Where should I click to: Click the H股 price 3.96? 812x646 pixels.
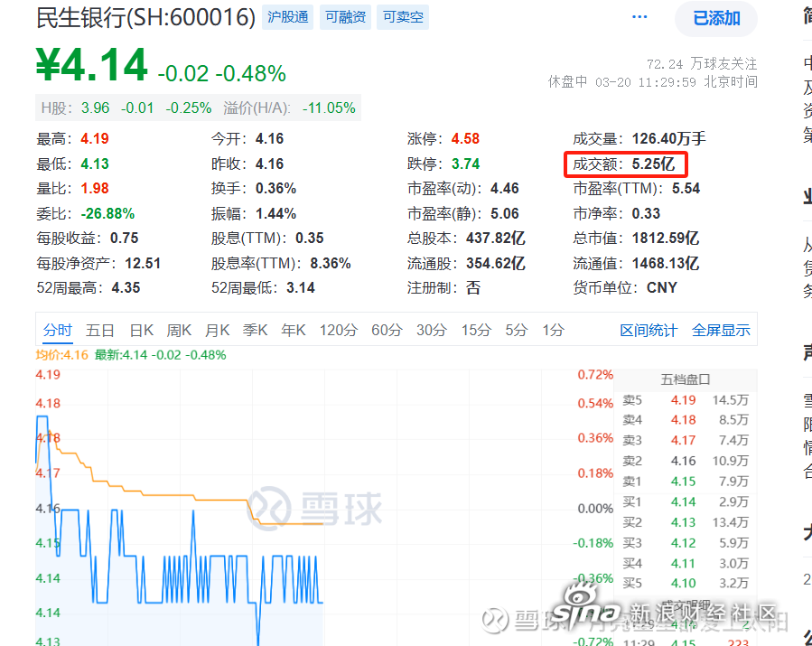tap(95, 108)
